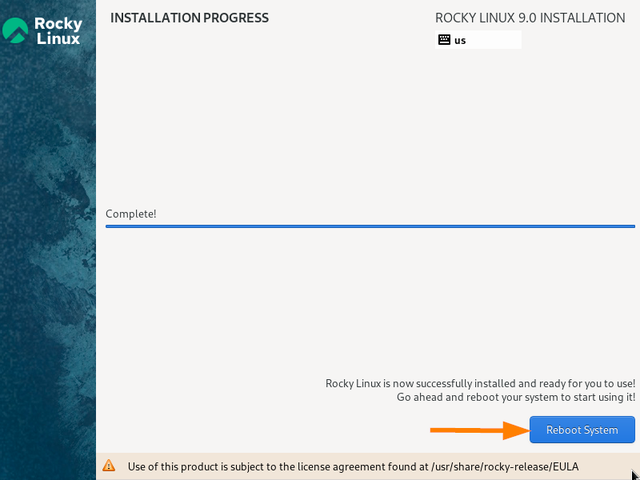Click 'Go ahead and reboot your system' text
The image size is (640, 480).
coord(516,397)
